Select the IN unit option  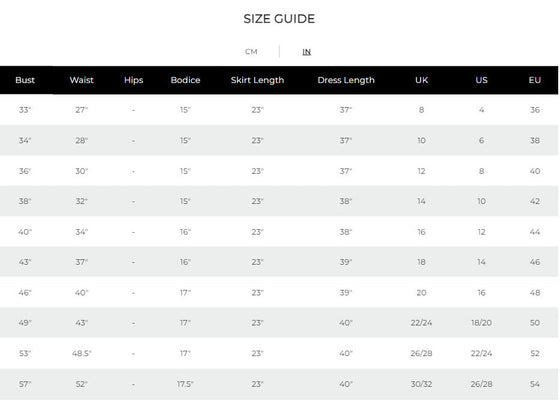(306, 52)
